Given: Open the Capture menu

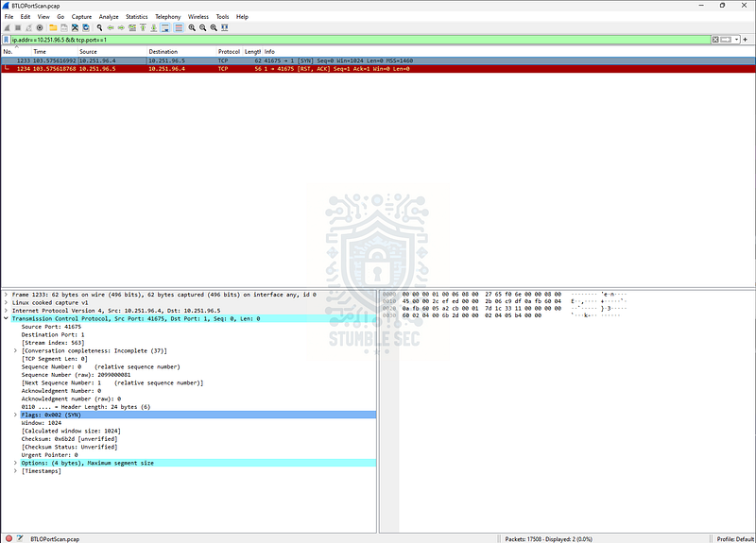Looking at the screenshot, I should coord(81,16).
